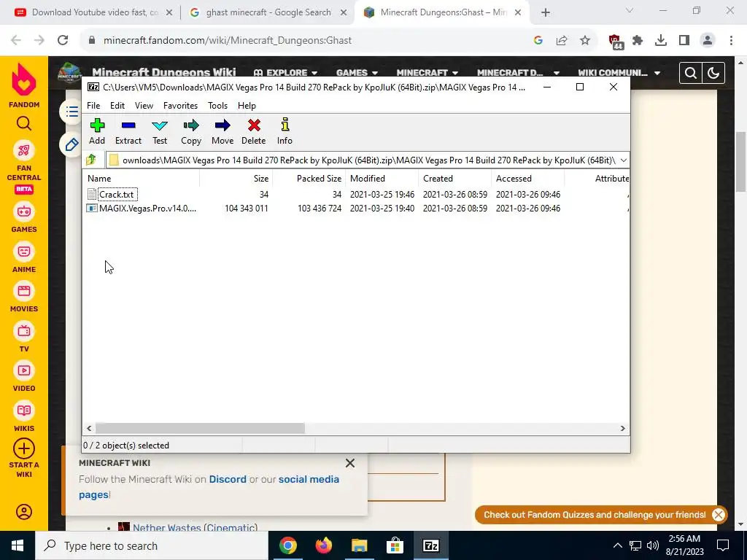Open the Tools menu
Viewport: 747px width, 560px height.
pyautogui.click(x=217, y=106)
